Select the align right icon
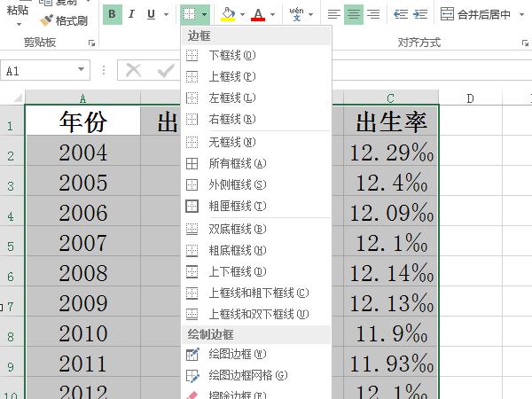The height and width of the screenshot is (399, 532). pyautogui.click(x=373, y=14)
